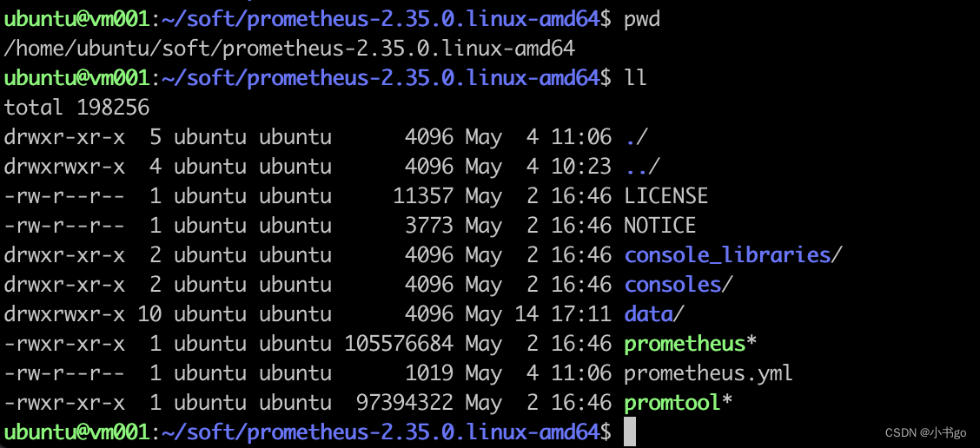Click the file size 105576684
Viewport: 980px width, 448px height.
[399, 344]
